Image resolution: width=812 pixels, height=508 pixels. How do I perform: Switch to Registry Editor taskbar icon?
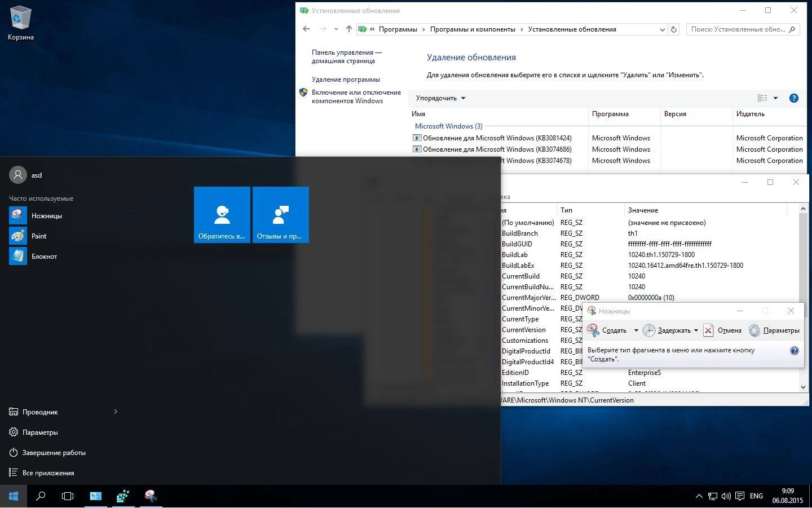tap(123, 496)
